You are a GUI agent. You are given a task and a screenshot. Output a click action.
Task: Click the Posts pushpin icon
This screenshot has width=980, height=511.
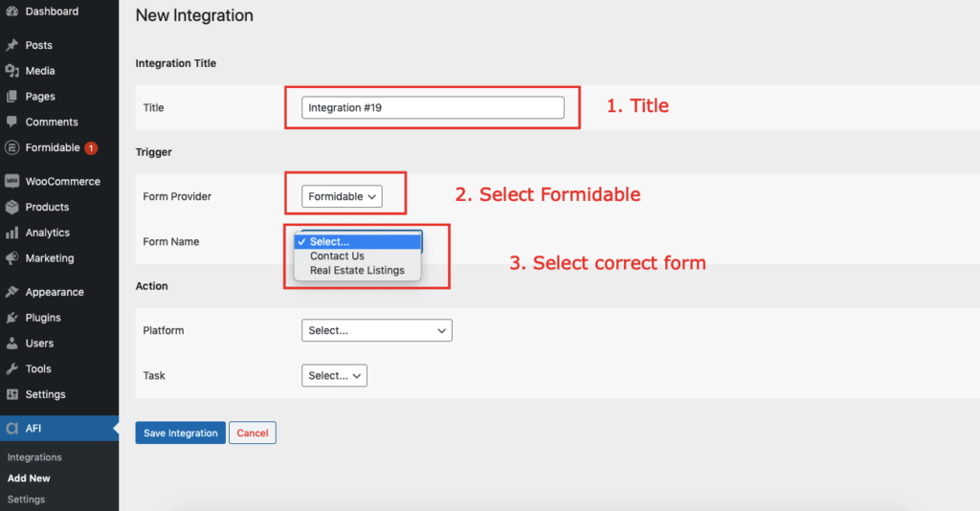pos(11,45)
